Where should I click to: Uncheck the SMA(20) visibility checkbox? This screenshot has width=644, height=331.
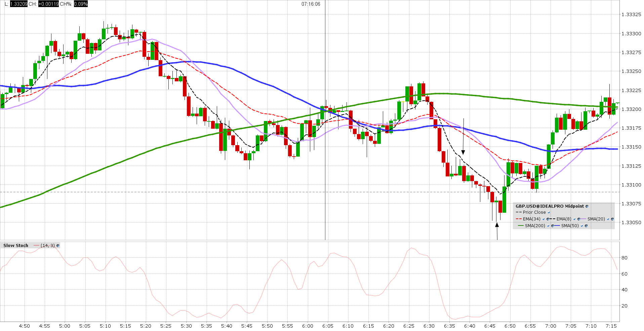point(608,219)
